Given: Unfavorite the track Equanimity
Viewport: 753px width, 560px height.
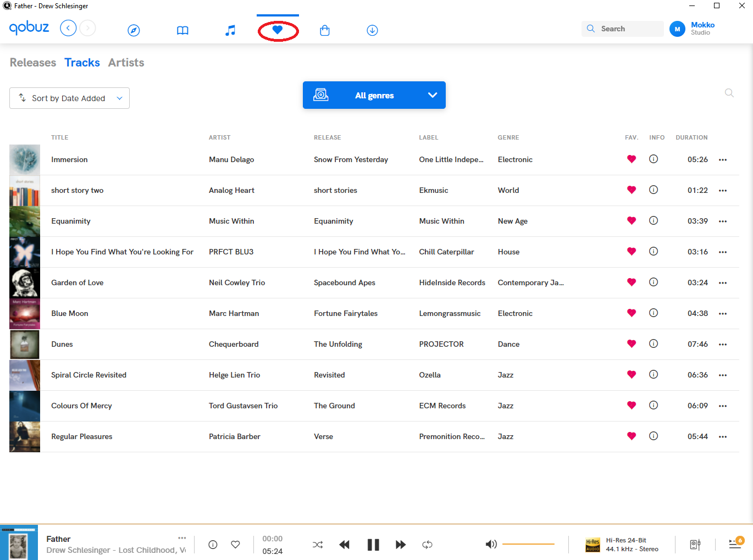Looking at the screenshot, I should [632, 221].
